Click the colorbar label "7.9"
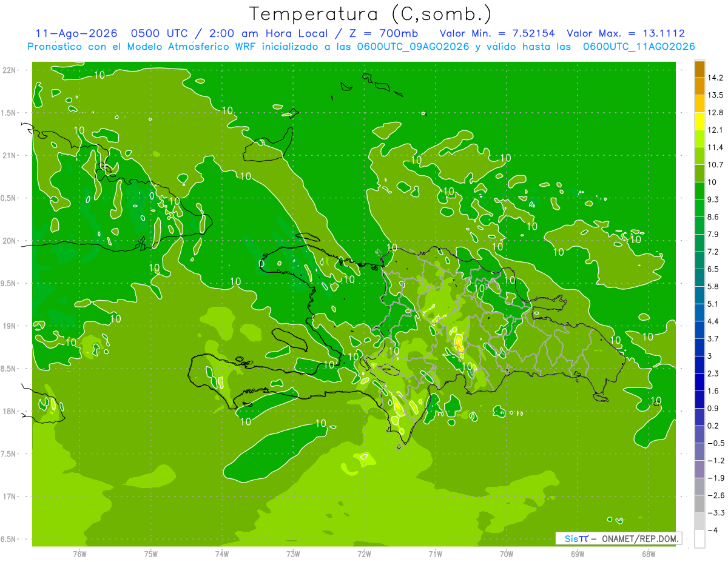Viewport: 728px width, 562px height. (713, 235)
